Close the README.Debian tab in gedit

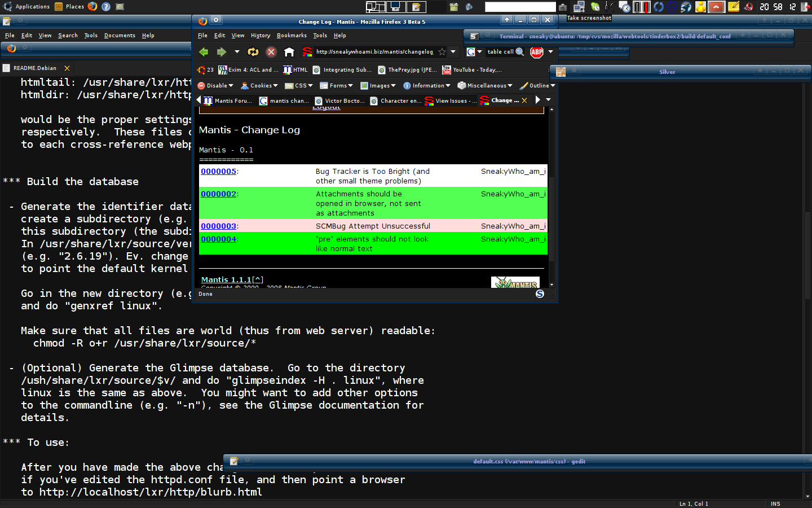click(67, 68)
